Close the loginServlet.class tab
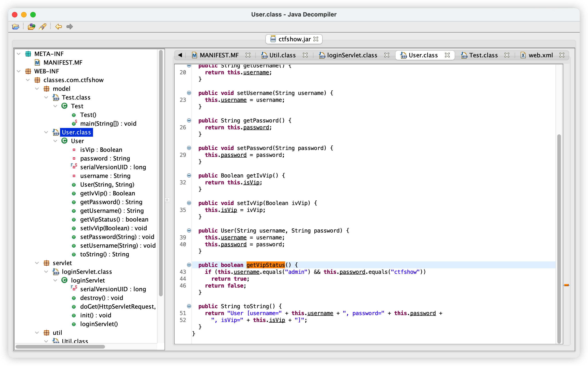588x366 pixels. click(x=387, y=55)
